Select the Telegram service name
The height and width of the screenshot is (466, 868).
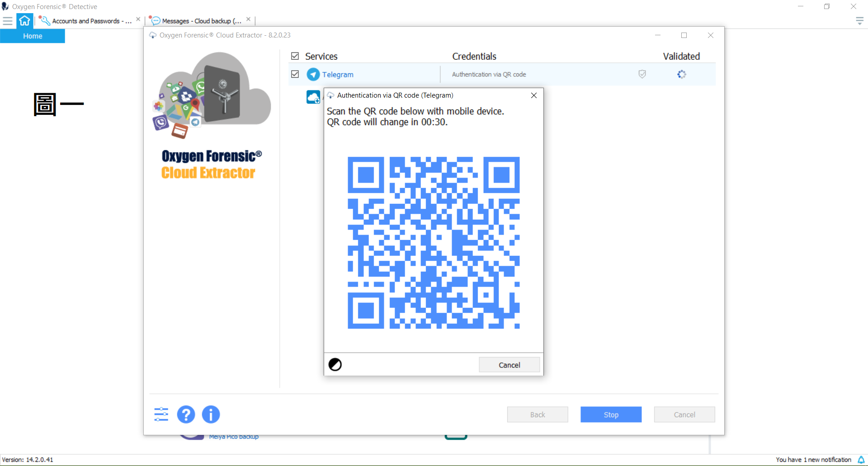[x=338, y=75]
